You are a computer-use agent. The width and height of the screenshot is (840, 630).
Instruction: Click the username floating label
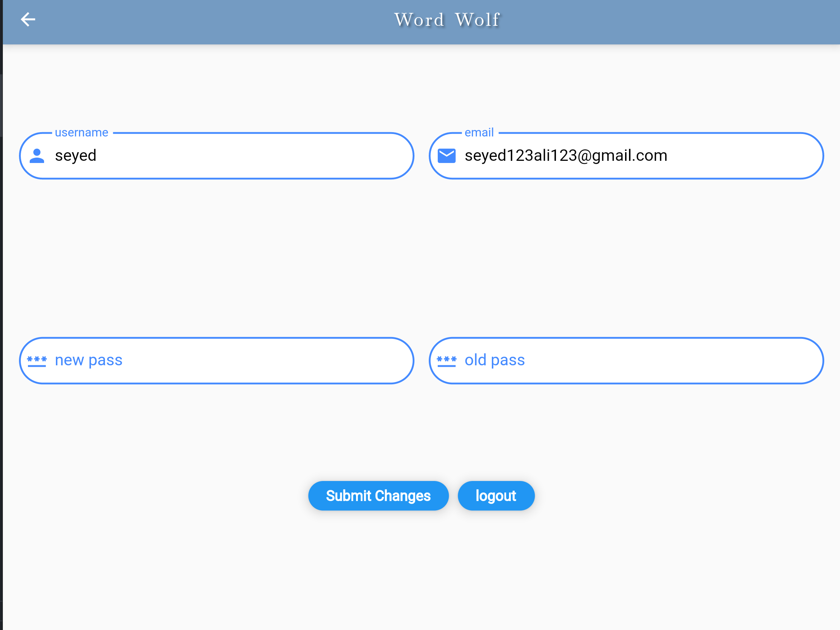coord(82,132)
